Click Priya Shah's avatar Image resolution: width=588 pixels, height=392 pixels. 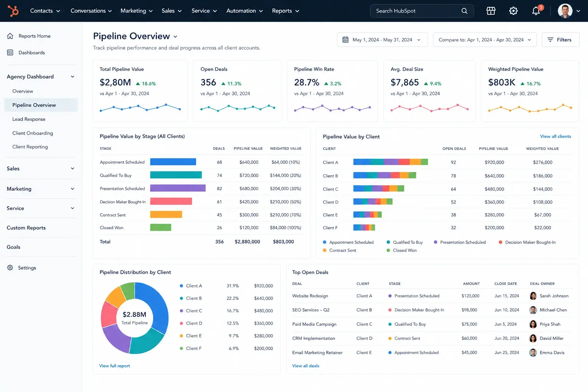coord(533,324)
